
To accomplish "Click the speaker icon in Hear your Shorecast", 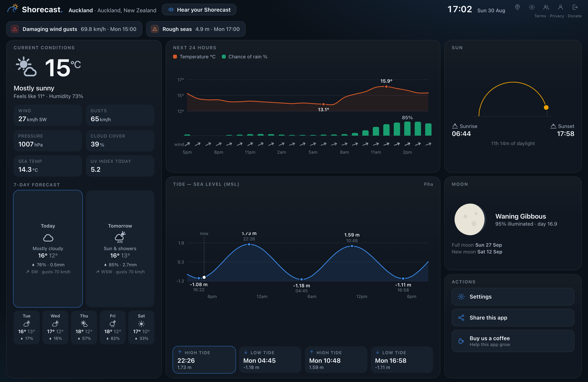I will tap(171, 10).
